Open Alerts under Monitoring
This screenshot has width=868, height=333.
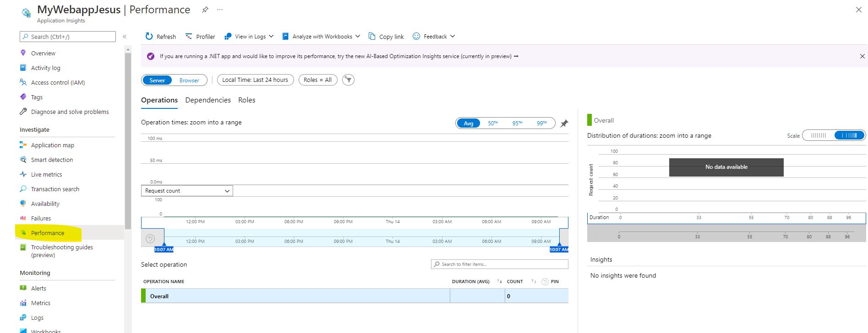pos(38,289)
